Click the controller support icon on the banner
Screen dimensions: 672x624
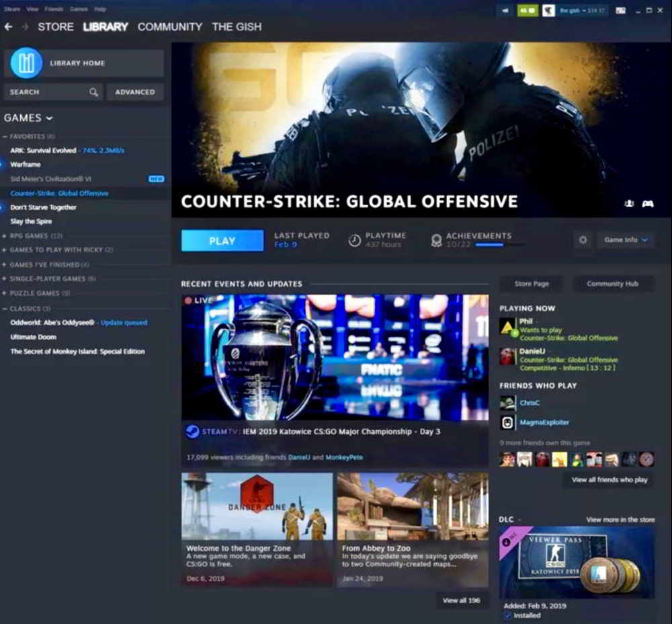coord(647,202)
